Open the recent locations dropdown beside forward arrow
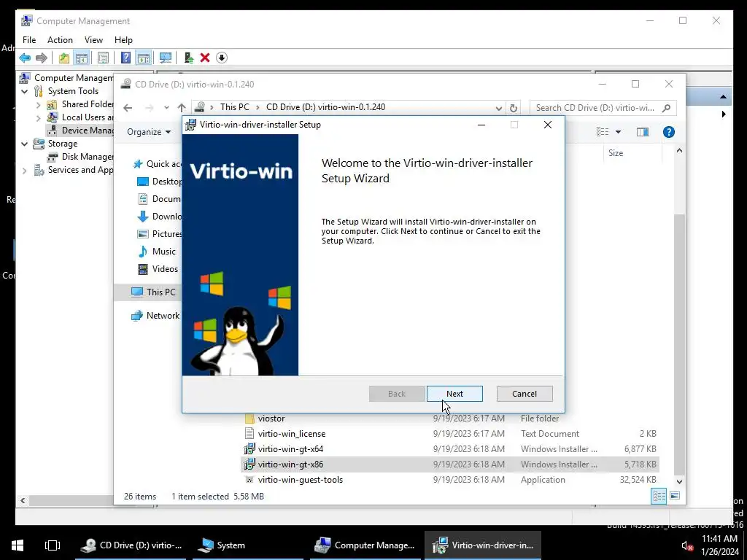This screenshot has height=560, width=747. [166, 108]
